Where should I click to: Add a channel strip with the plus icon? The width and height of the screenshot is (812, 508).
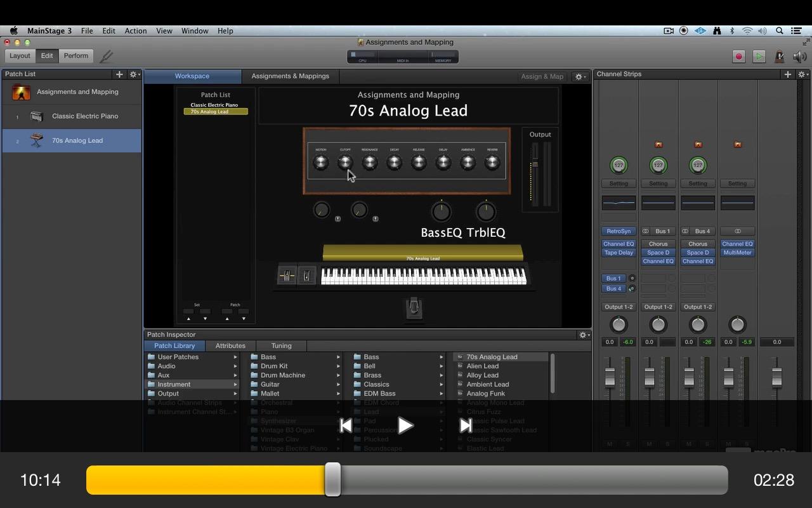(788, 74)
